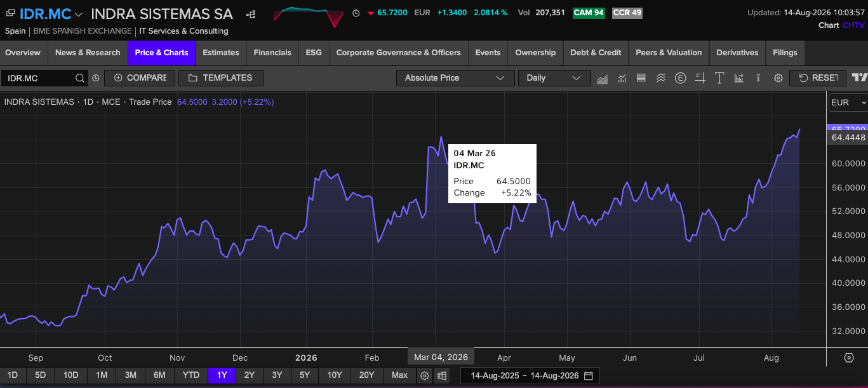Click the history clock icon next to symbol search
868x388 pixels.
(96, 78)
